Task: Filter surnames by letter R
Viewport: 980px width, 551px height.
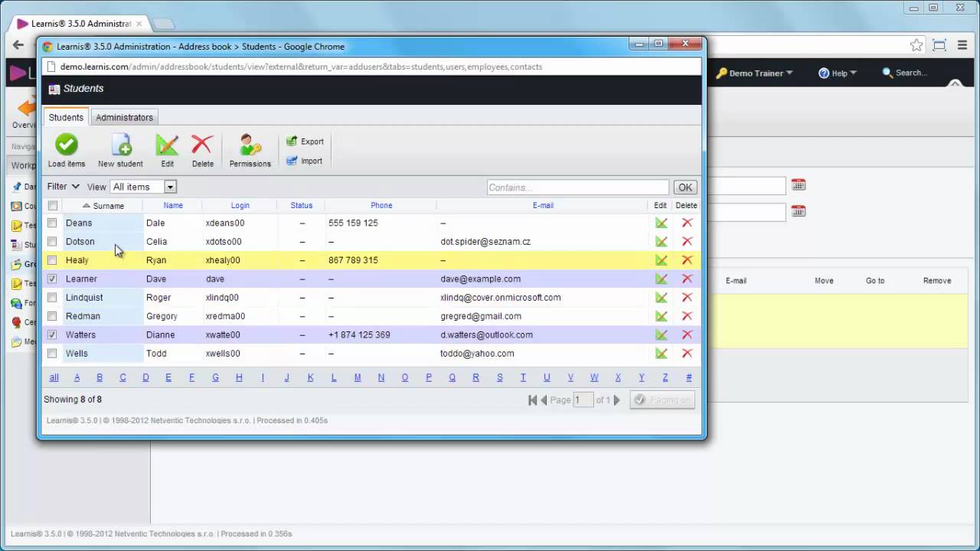Action: click(476, 377)
